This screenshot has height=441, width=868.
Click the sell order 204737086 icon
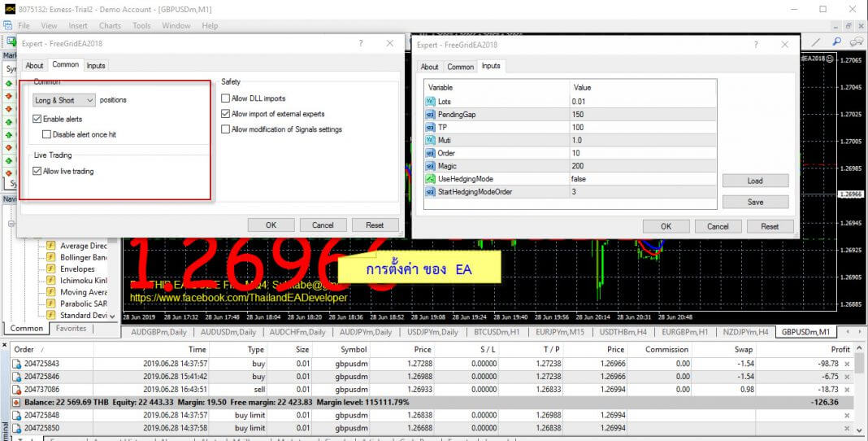(16, 390)
